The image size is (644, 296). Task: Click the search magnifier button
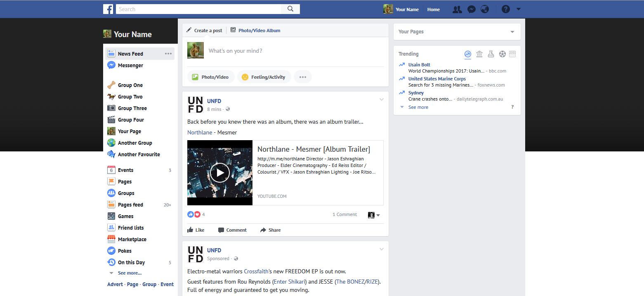(290, 9)
